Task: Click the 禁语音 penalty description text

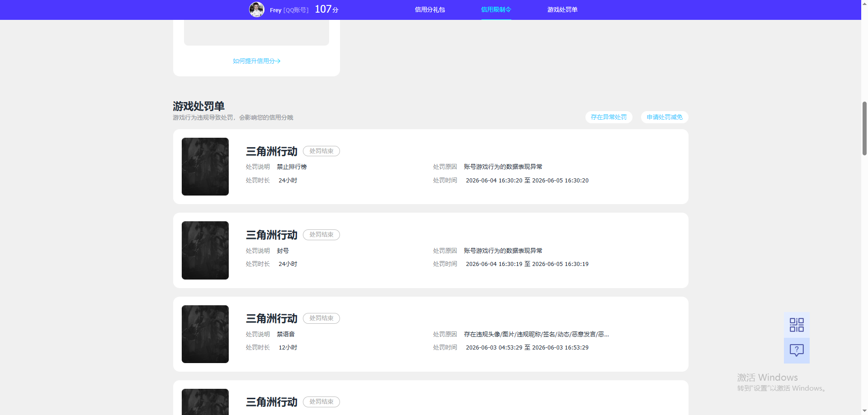Action: click(x=286, y=334)
